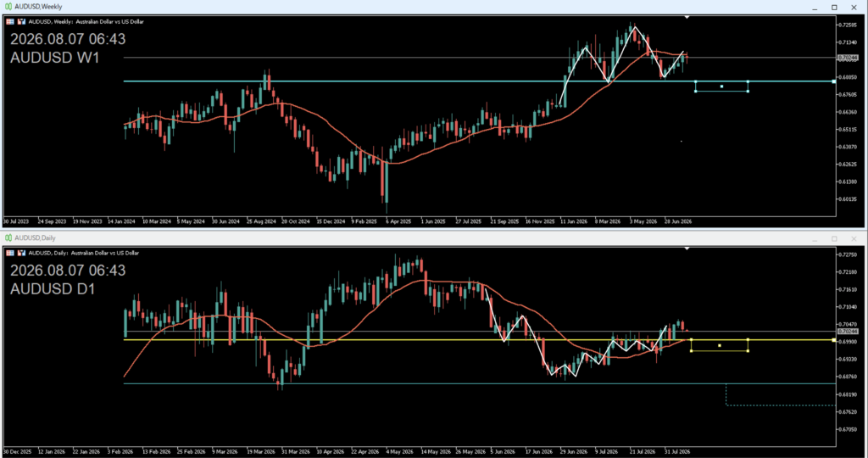
Task: Click 'AUDUSD, Daily: Australian Dollar vs US Dollar' header text
Action: tap(84, 253)
